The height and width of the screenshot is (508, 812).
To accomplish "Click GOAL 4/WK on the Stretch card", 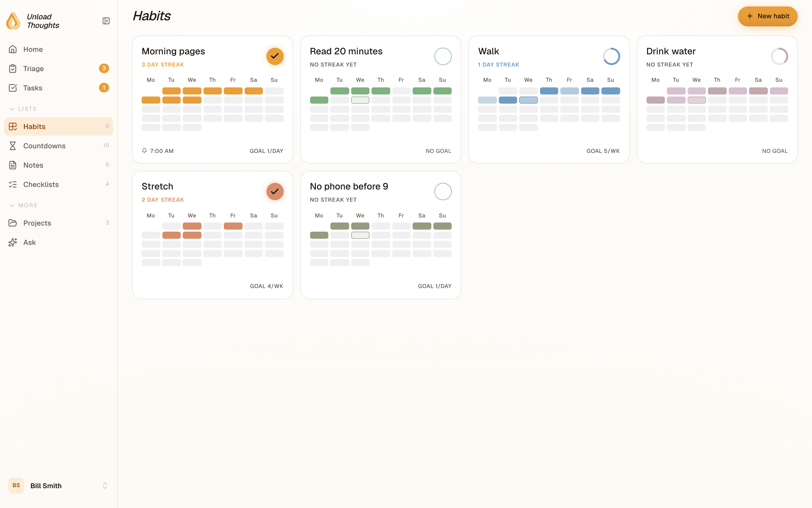I will coord(266,286).
